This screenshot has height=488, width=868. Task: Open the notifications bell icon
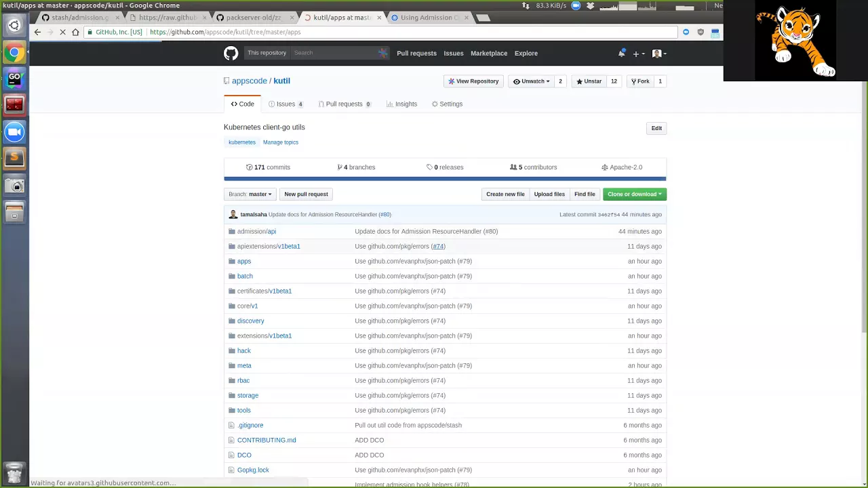tap(621, 53)
